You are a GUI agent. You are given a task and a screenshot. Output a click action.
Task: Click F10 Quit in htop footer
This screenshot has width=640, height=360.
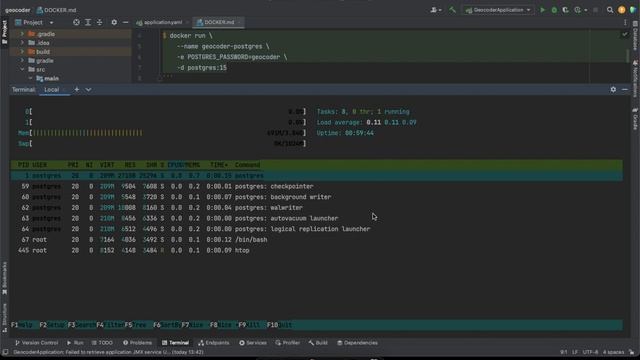[279, 325]
